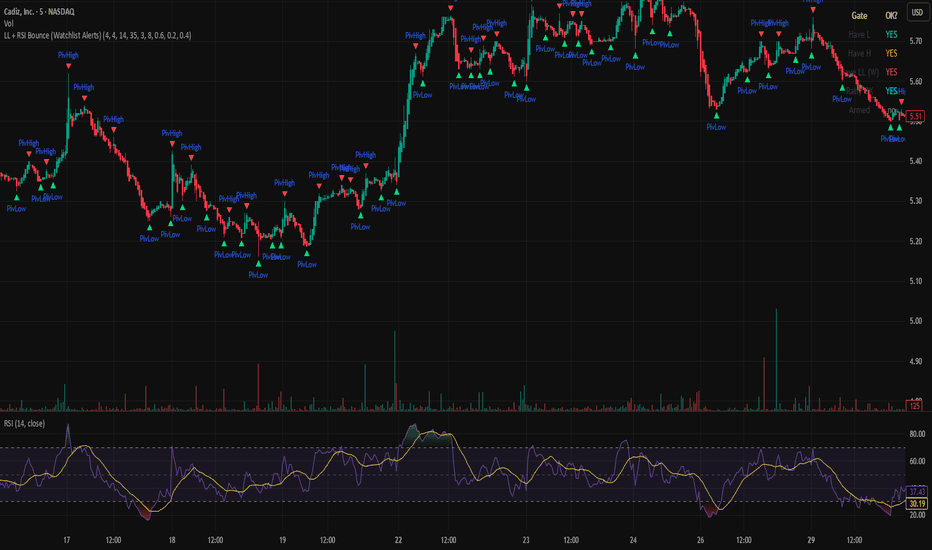
Task: Click the Armed row in gate table
Action: 873,110
